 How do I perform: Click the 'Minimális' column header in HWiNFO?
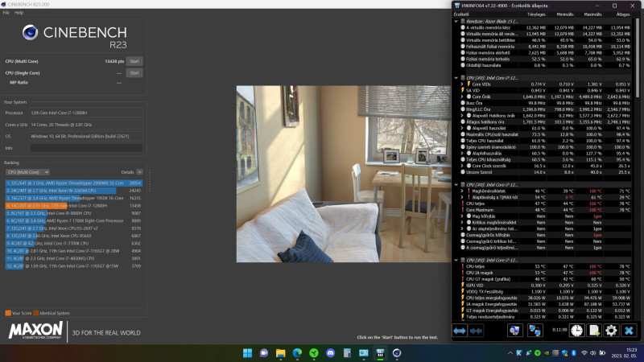click(x=565, y=14)
